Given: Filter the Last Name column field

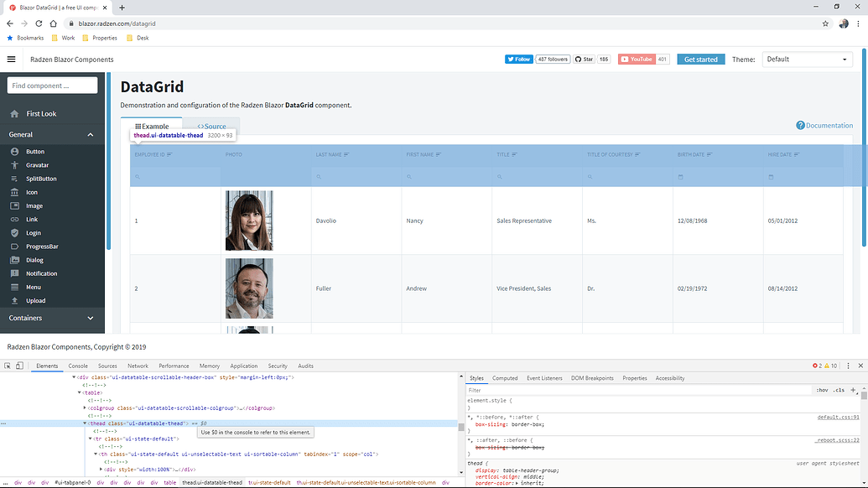Looking at the screenshot, I should pyautogui.click(x=356, y=176).
